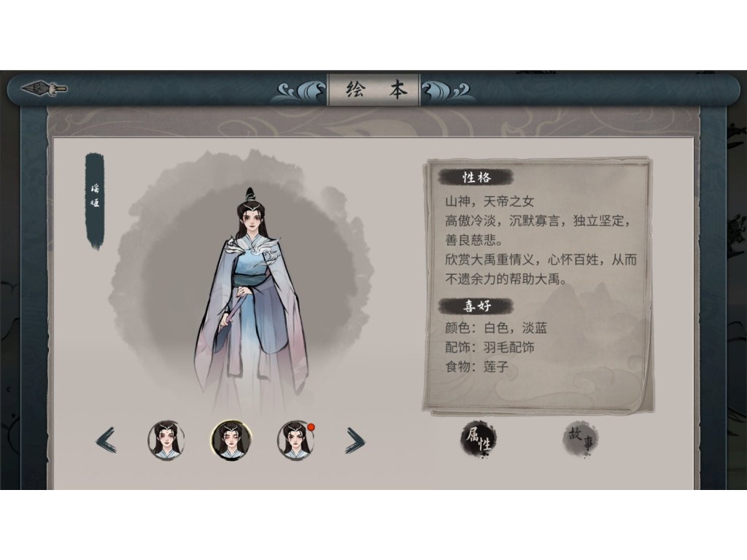This screenshot has height=560, width=747.
Task: Select the 食物 莲子 line
Action: pos(477,367)
